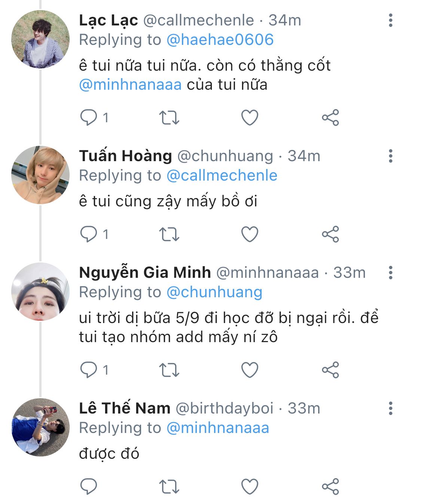Like Tuấn Hoàng's reply
The height and width of the screenshot is (504, 421).
250,234
